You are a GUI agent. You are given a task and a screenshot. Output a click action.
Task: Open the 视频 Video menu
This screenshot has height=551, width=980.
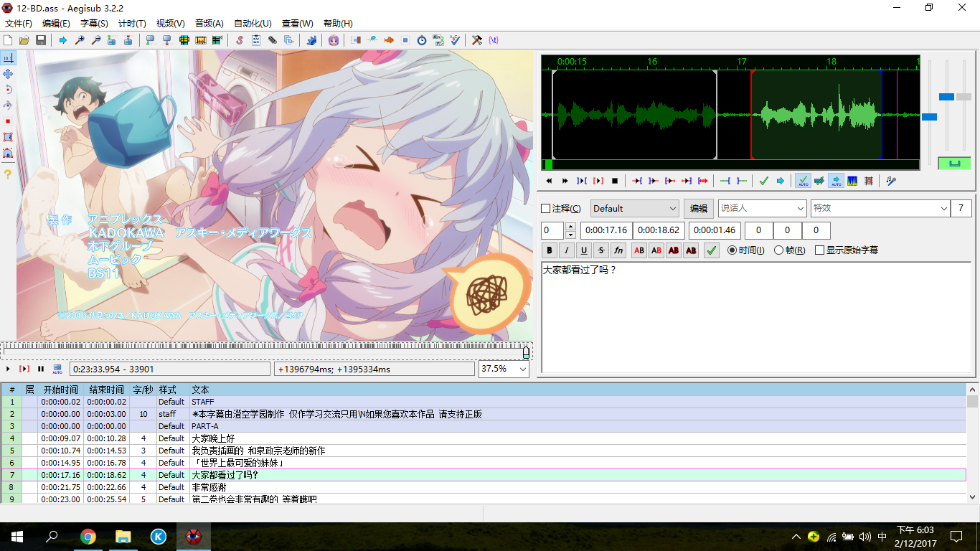(171, 24)
